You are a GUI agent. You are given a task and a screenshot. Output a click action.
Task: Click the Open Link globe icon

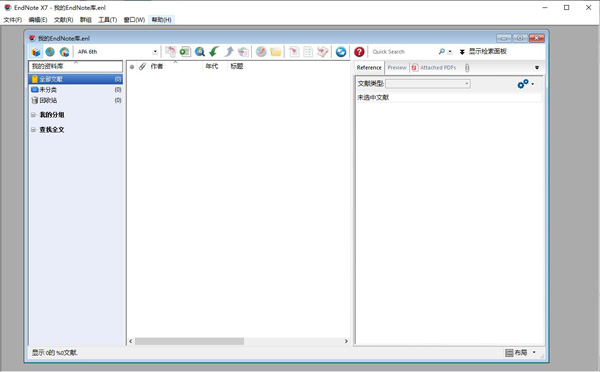[261, 52]
